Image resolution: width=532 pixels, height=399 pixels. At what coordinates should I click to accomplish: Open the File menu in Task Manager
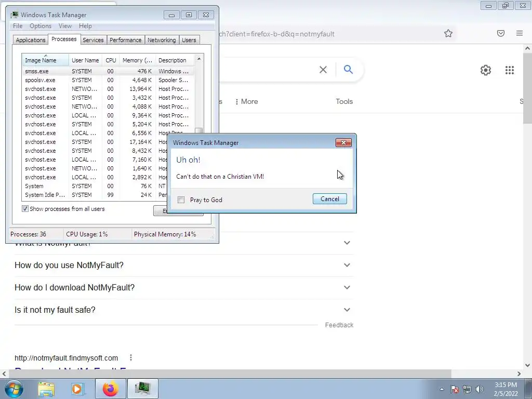click(18, 26)
